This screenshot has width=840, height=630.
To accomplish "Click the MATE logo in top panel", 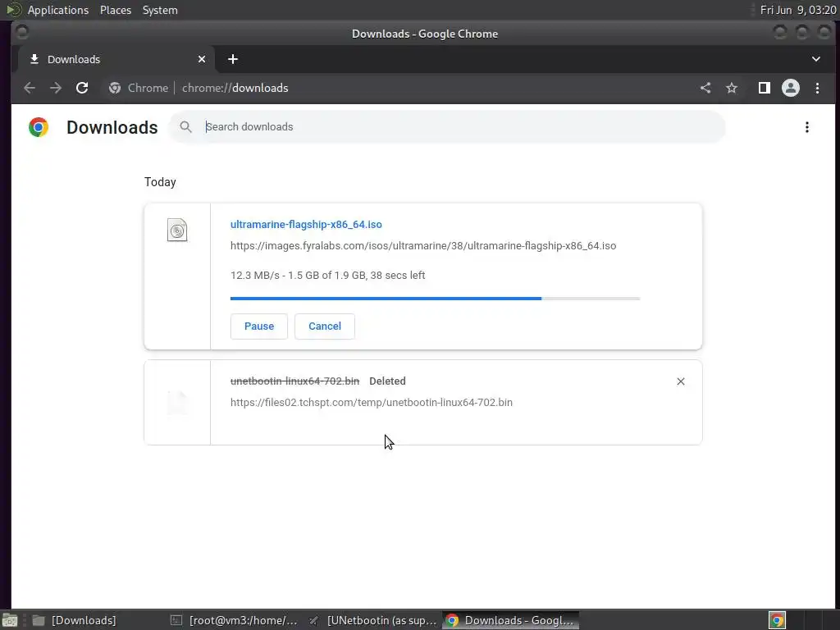I will coord(13,10).
